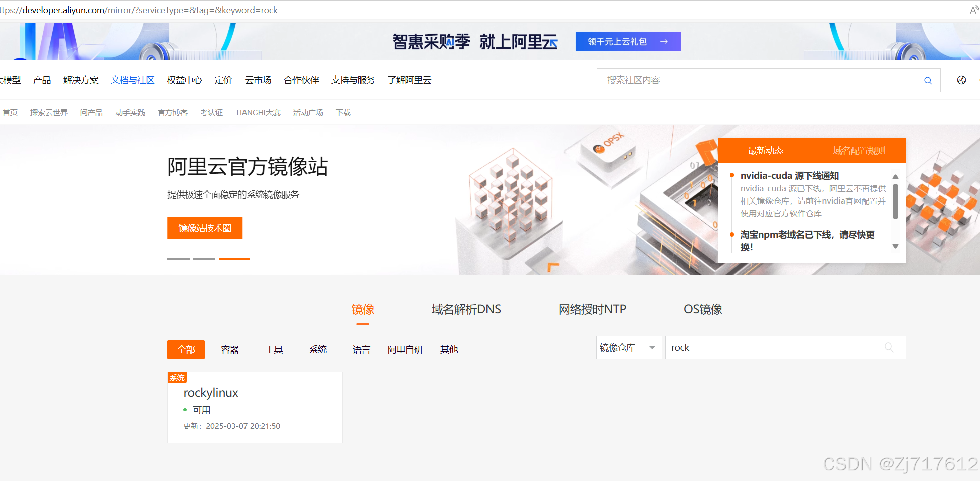The width and height of the screenshot is (980, 481).
Task: Open the 镜像仓库 dropdown
Action: pos(629,347)
